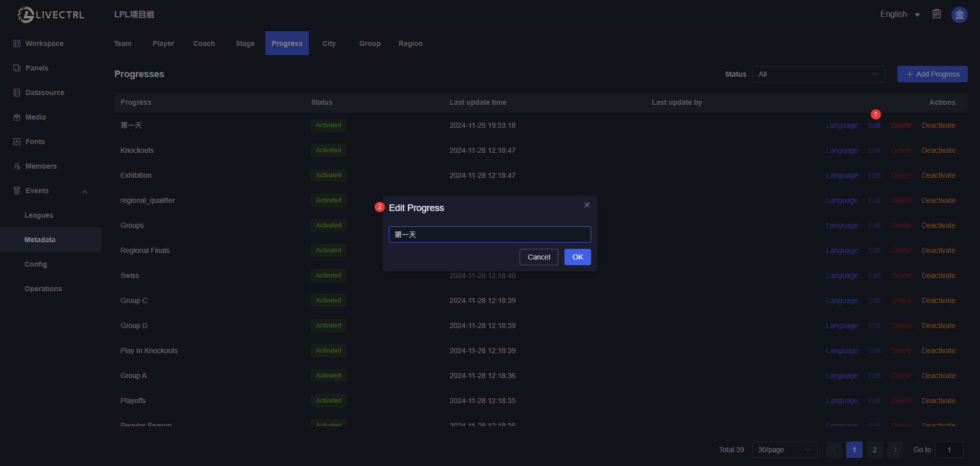Screen dimensions: 980x466
Task: Close the Edit Progress dialog
Action: [587, 205]
